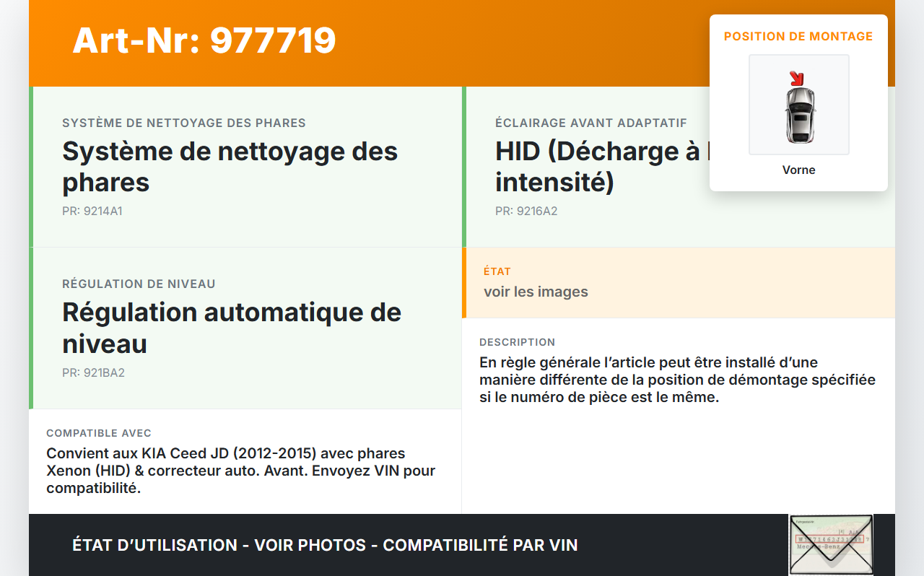Click the "POSITION DE MONTAGE" card title

[798, 36]
